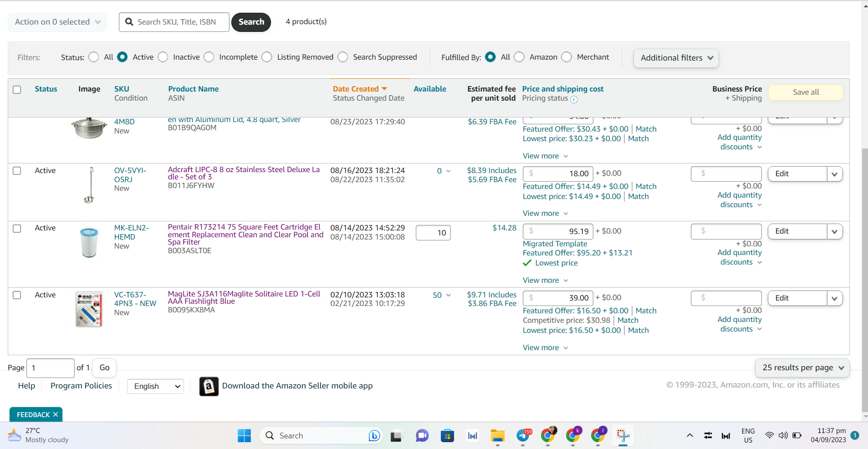The width and height of the screenshot is (868, 449).
Task: Select the Search Suppressed filter
Action: click(343, 57)
